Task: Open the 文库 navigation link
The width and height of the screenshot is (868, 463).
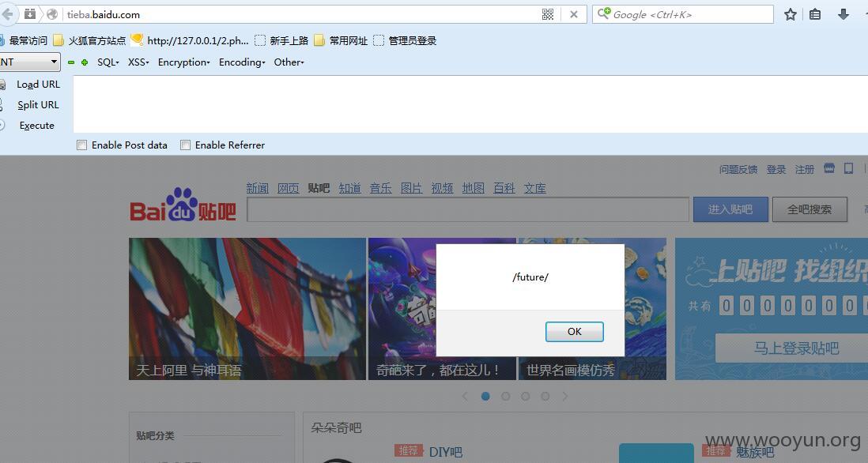Action: coord(534,188)
